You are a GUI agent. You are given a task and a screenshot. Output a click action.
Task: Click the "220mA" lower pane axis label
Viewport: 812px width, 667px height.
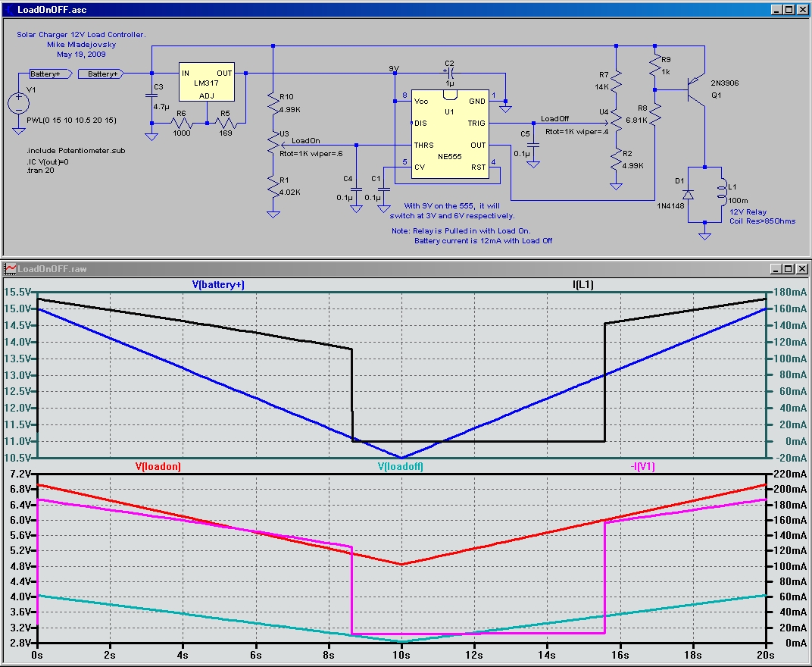click(790, 474)
